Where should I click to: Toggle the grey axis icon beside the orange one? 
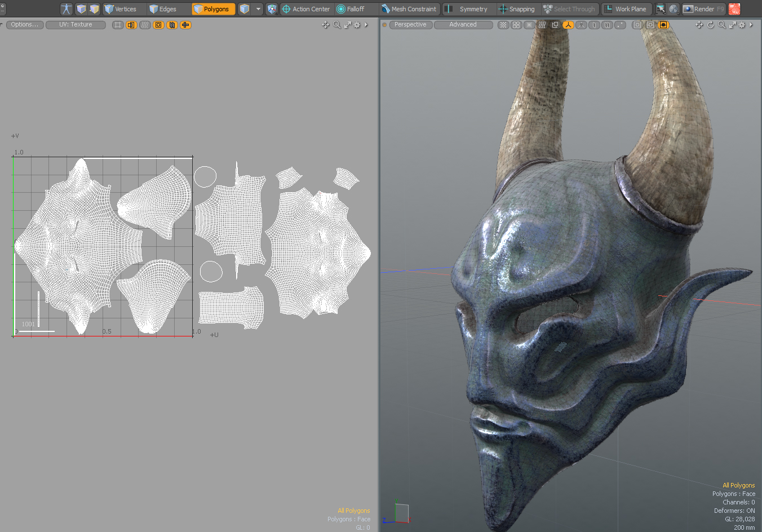click(x=581, y=25)
